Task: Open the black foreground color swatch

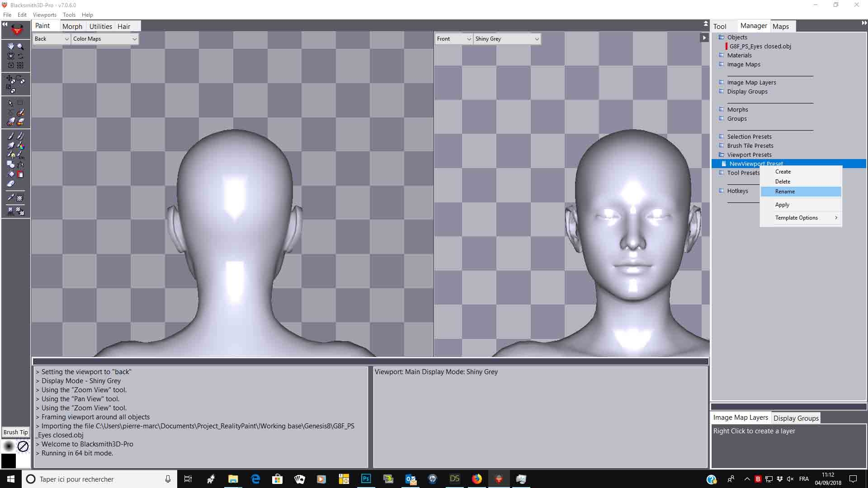Action: tap(9, 461)
